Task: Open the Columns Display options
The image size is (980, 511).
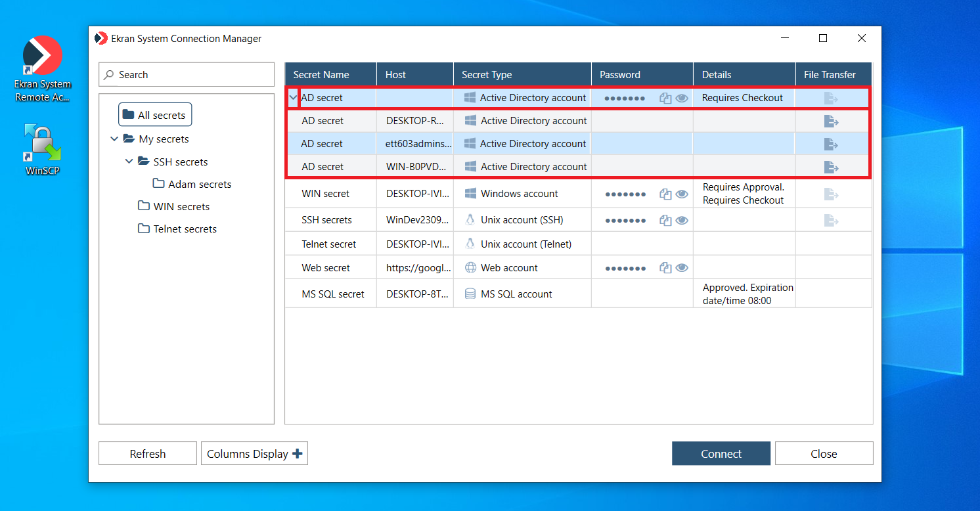Action: click(x=254, y=454)
